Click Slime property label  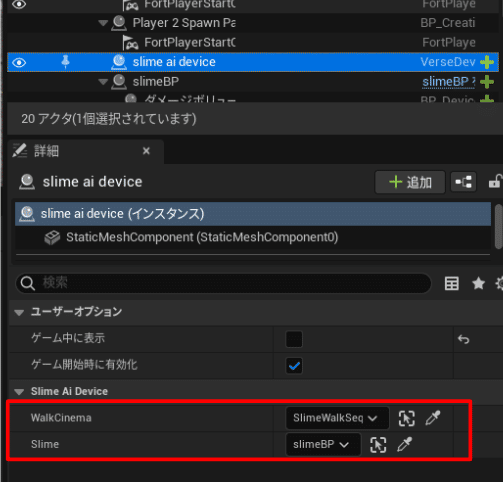tap(45, 444)
